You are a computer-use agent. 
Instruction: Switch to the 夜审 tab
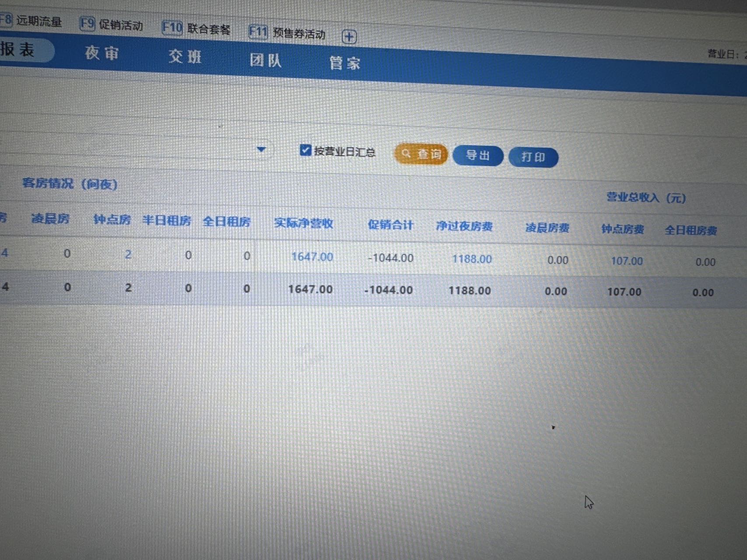pos(102,53)
